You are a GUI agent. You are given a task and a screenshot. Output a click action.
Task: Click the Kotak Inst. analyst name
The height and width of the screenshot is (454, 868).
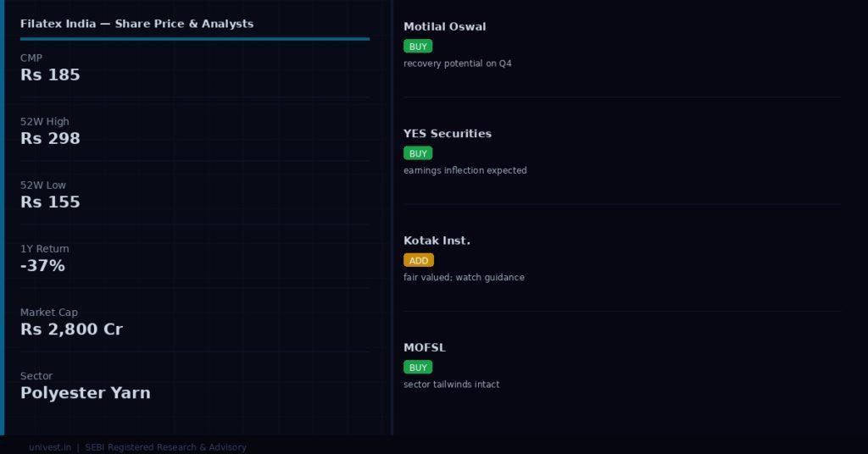point(437,241)
